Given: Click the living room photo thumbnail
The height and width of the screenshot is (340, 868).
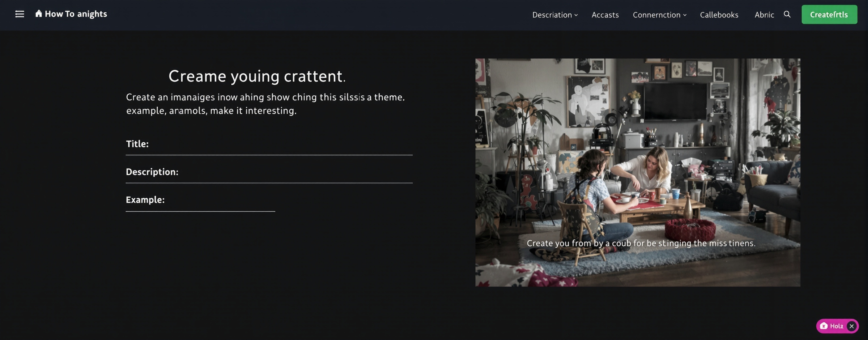Looking at the screenshot, I should point(637,172).
